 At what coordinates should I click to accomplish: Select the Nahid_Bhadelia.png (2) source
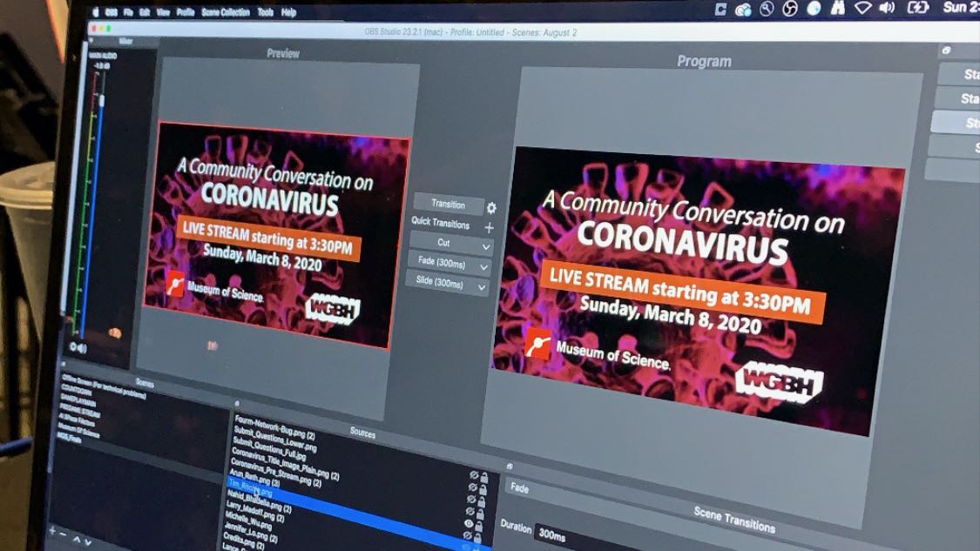tap(260, 501)
